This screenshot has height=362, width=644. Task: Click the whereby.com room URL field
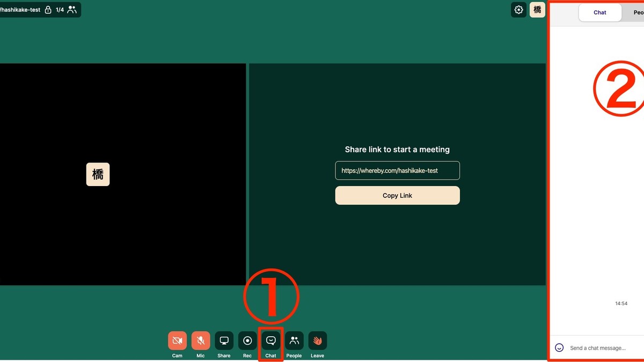coord(397,171)
